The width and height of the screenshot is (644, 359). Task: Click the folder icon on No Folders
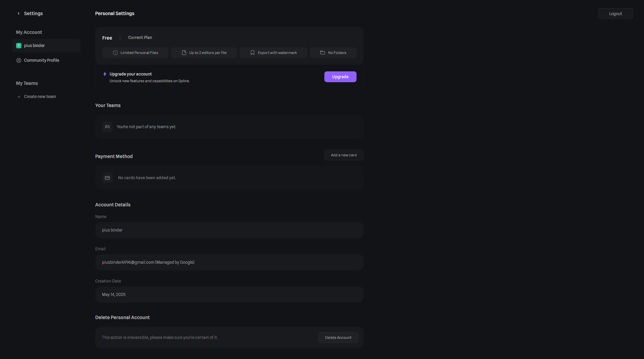[323, 53]
